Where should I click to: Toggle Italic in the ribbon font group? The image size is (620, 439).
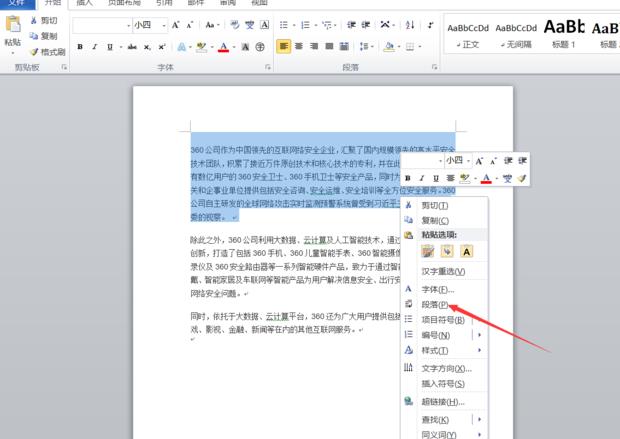click(94, 47)
